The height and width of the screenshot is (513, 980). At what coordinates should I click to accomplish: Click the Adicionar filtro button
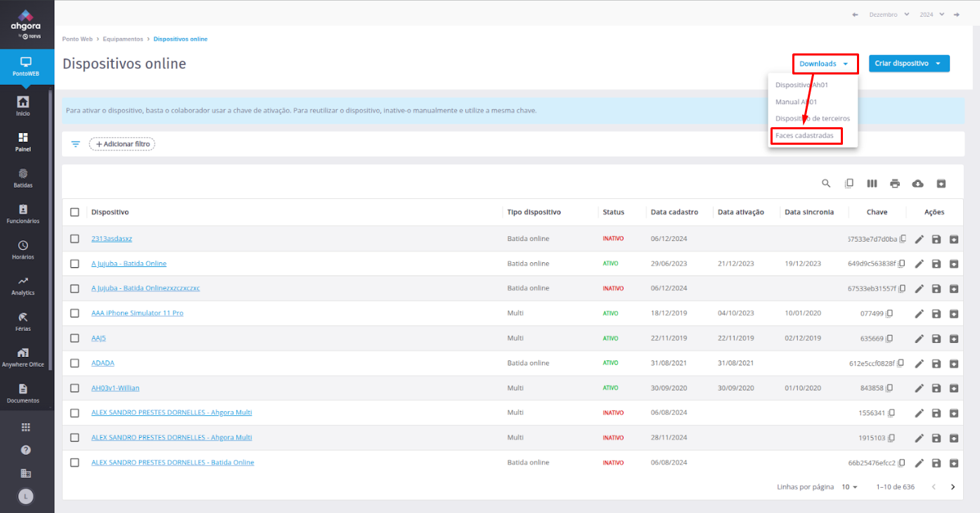pos(122,144)
